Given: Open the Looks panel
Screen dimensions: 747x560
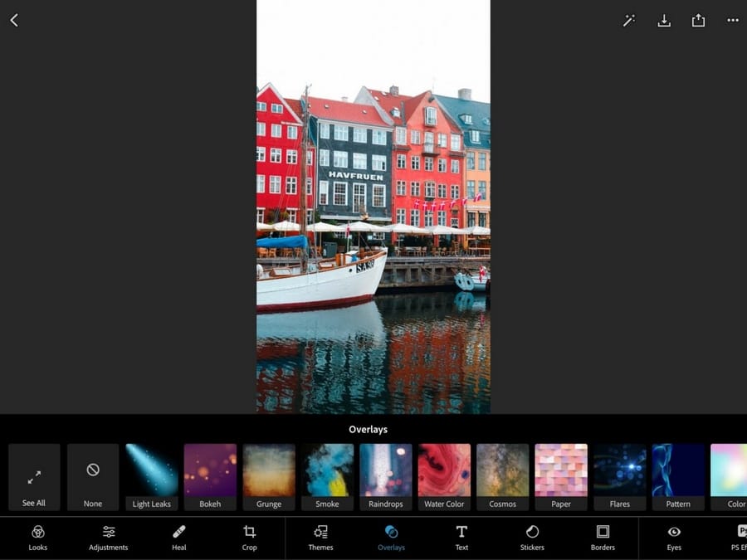Looking at the screenshot, I should (37, 538).
